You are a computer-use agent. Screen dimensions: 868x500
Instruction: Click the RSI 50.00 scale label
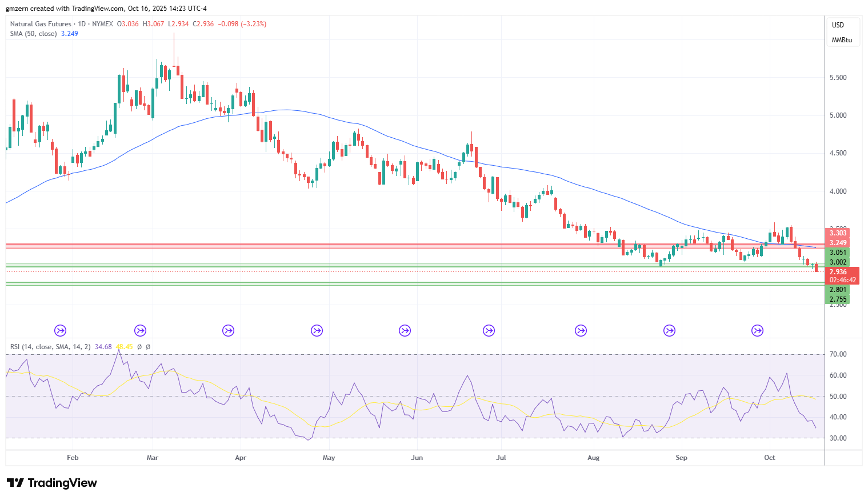coord(838,397)
